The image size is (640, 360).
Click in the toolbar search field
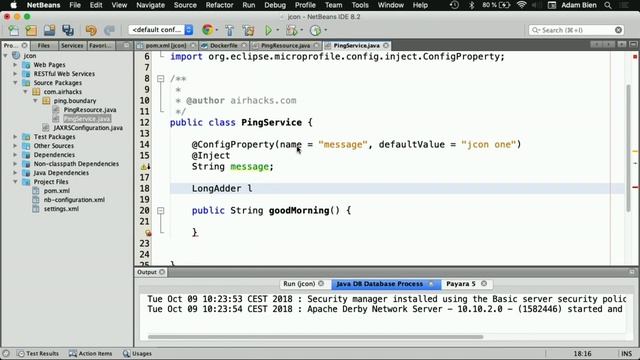pyautogui.click(x=576, y=30)
